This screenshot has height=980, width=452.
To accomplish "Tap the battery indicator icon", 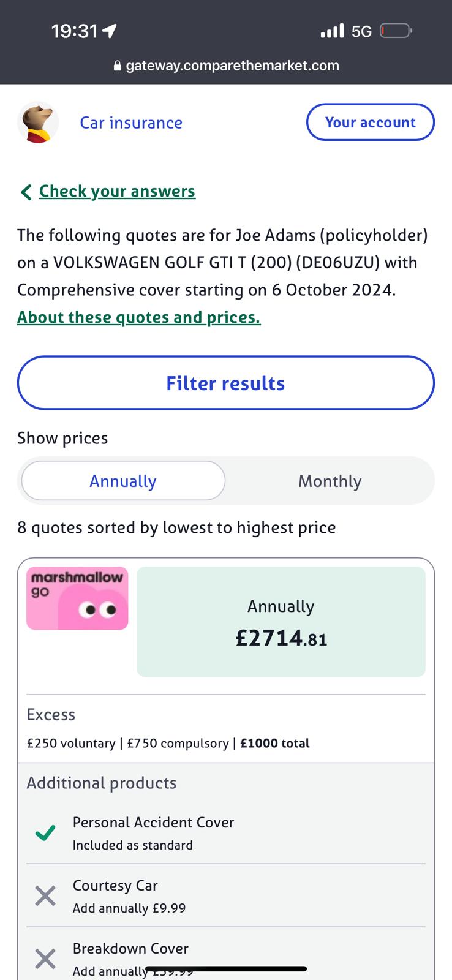I will 396,31.
